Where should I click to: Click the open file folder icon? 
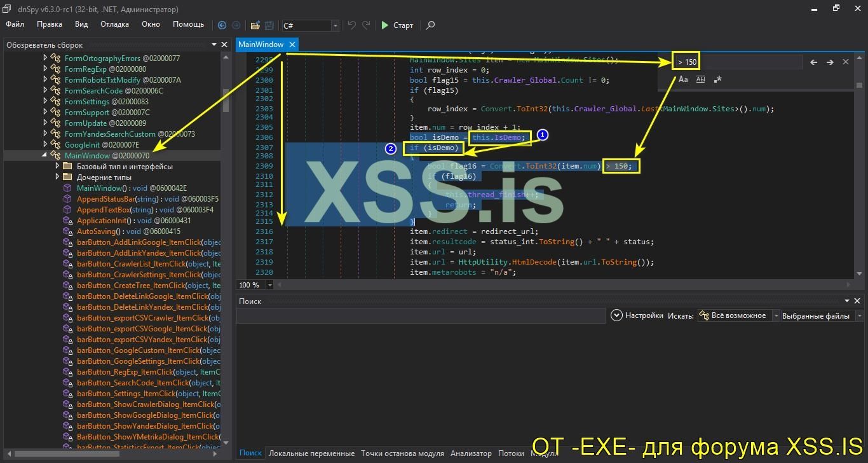coord(255,25)
